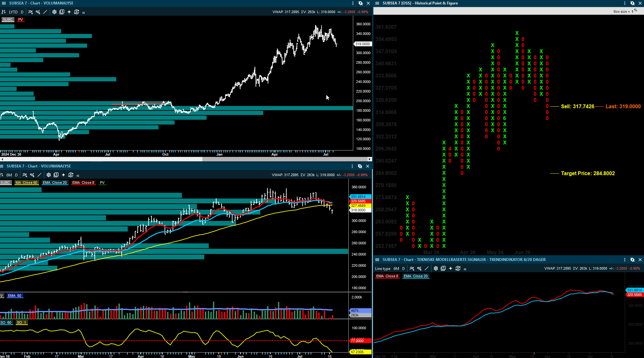The image size is (644, 358).
Task: Open three-dot options of 6M VOLUMANALYSE window
Action: tap(352, 166)
